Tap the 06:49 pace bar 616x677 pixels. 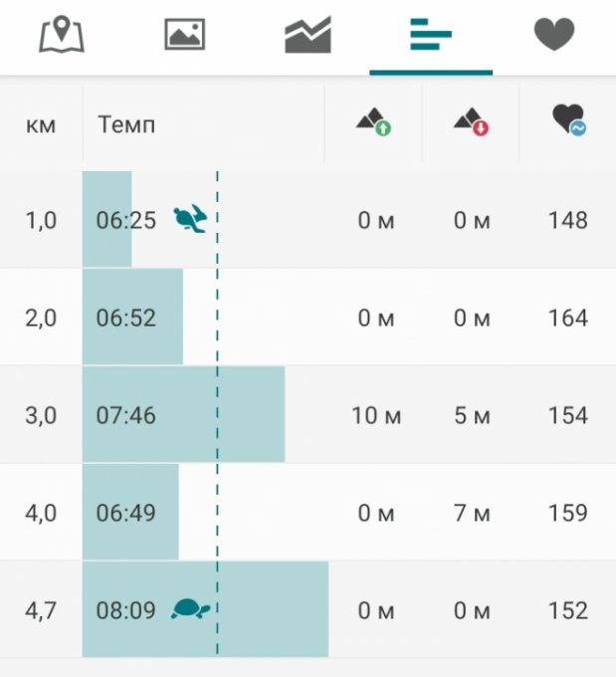coord(130,513)
